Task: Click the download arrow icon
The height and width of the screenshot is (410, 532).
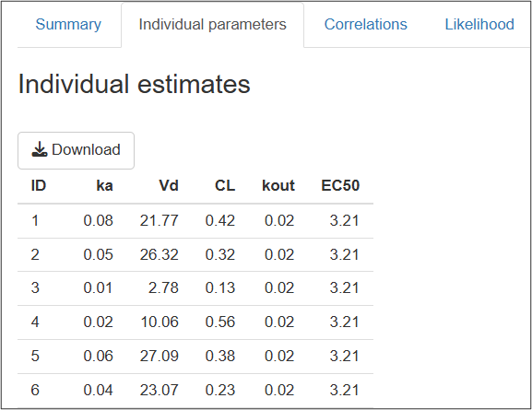Action: click(x=40, y=149)
